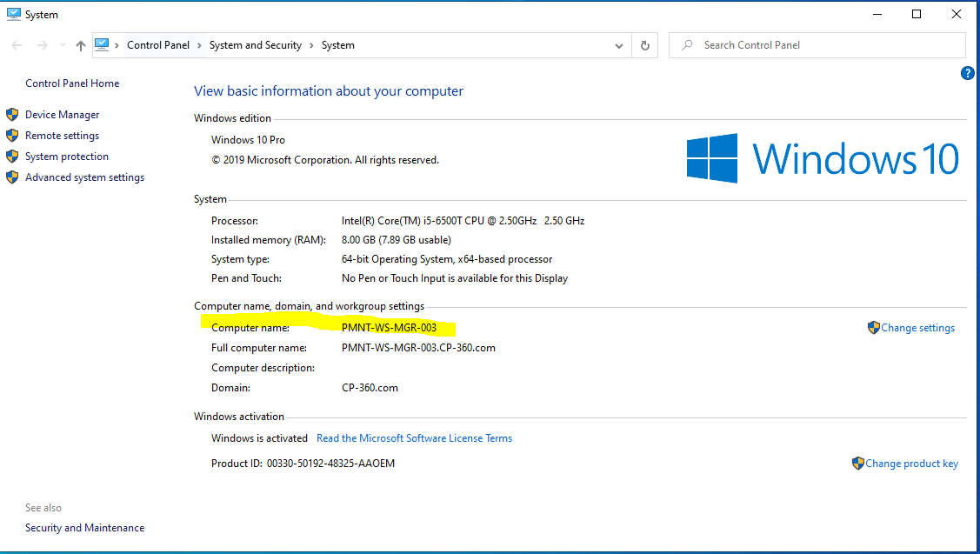The height and width of the screenshot is (554, 980).
Task: Click the refresh icon beside address bar
Action: [644, 44]
